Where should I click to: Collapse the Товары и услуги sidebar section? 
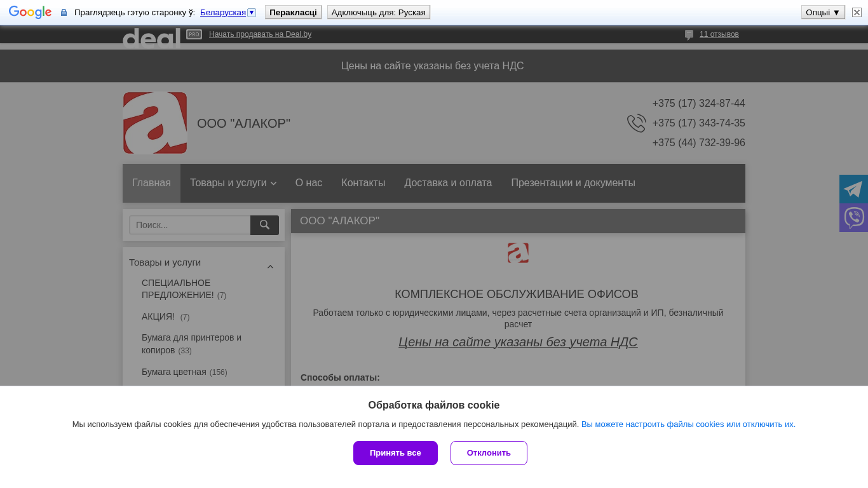click(270, 267)
